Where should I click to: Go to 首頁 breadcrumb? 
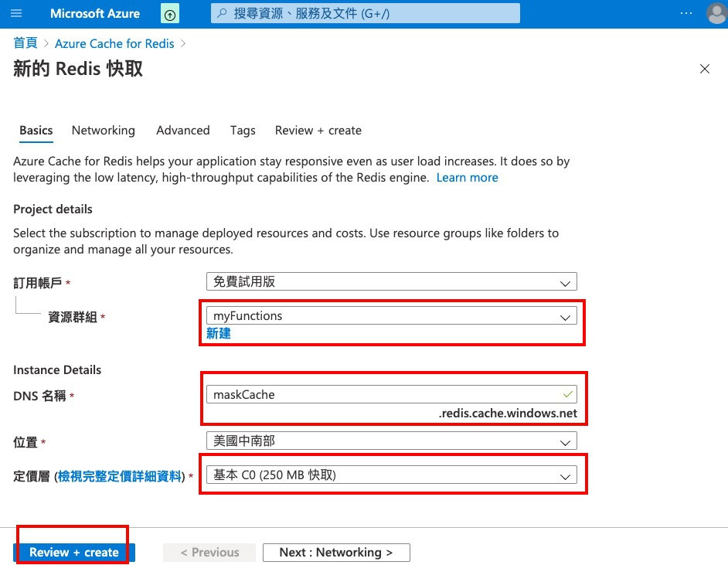[x=25, y=43]
